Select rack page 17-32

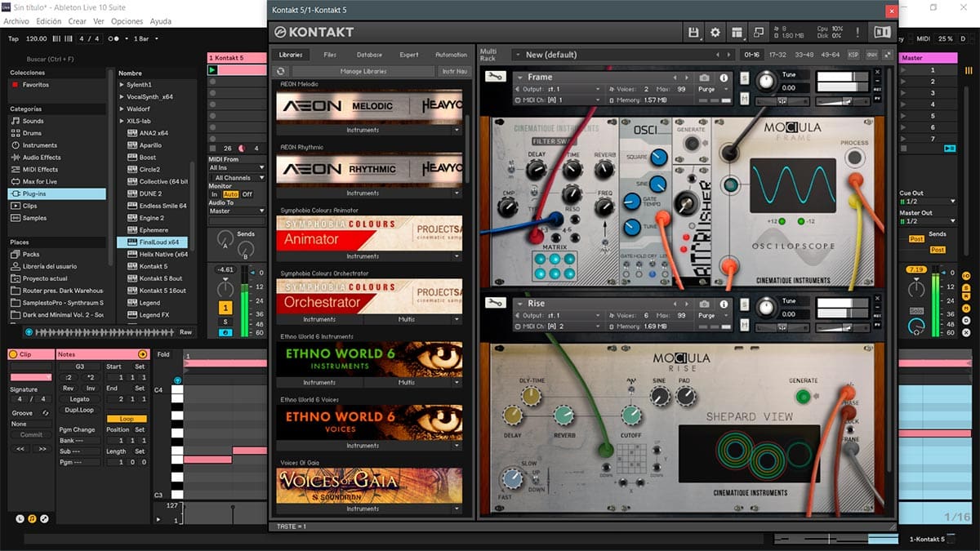777,55
